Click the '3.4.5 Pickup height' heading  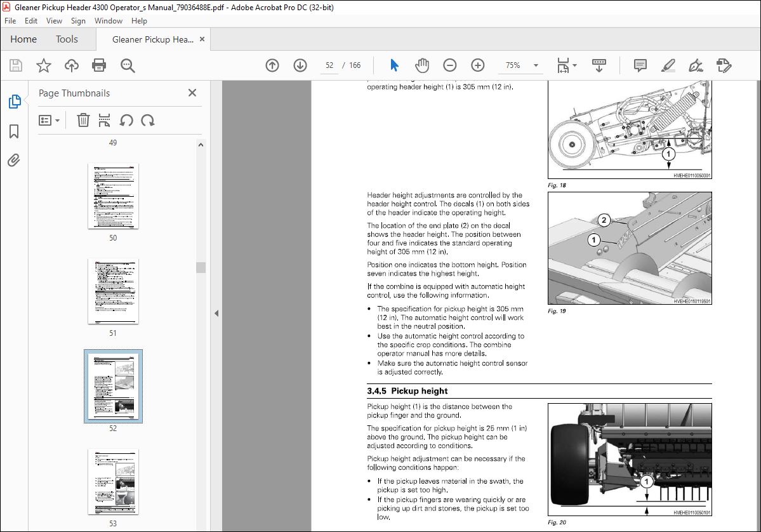(407, 391)
